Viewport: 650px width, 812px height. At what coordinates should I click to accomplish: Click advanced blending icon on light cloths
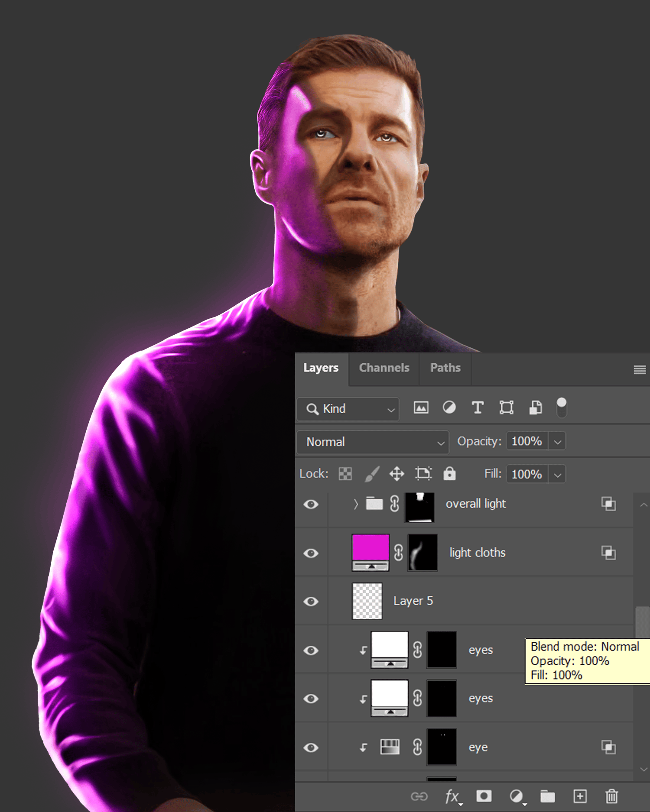click(608, 553)
